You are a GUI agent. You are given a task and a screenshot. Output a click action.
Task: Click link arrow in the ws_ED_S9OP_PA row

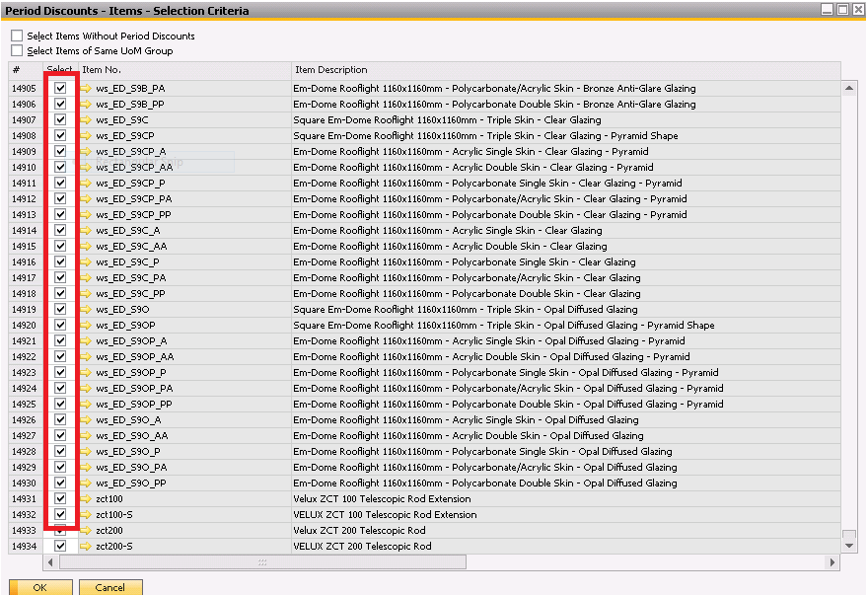[86, 389]
